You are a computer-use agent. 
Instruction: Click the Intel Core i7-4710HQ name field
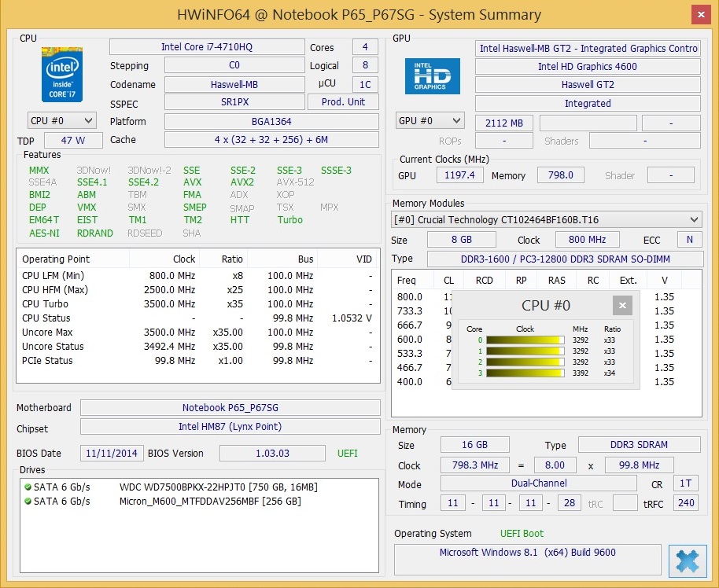[207, 47]
